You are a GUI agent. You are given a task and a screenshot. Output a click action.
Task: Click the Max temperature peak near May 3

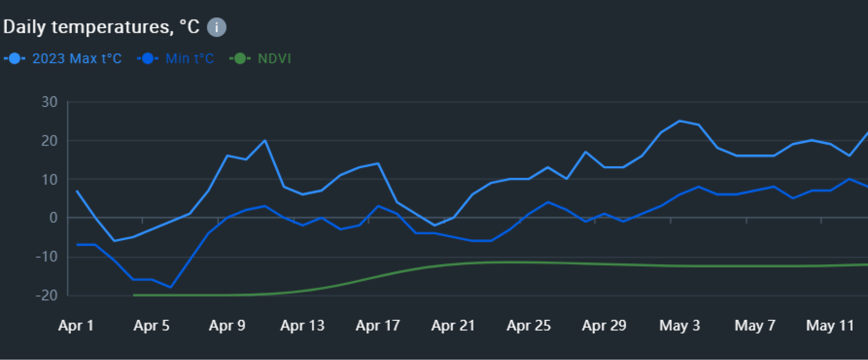coord(680,121)
